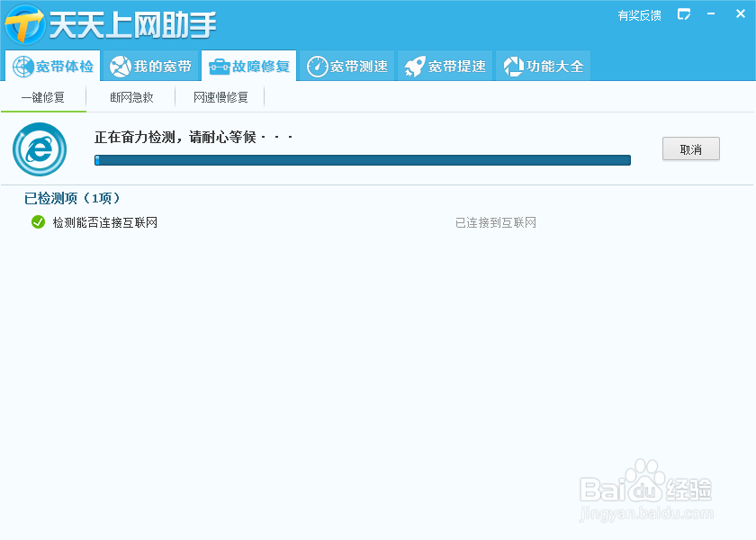Image resolution: width=756 pixels, height=540 pixels.
Task: Switch to 我的宽带 tab
Action: point(151,66)
